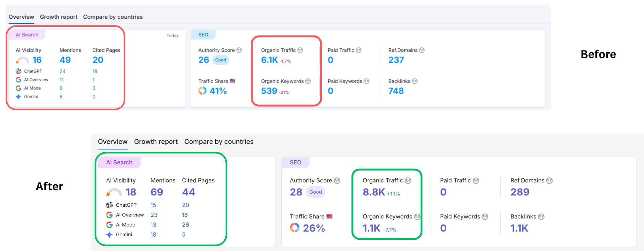
Task: Click the SEO label in Before panel
Action: (x=203, y=35)
